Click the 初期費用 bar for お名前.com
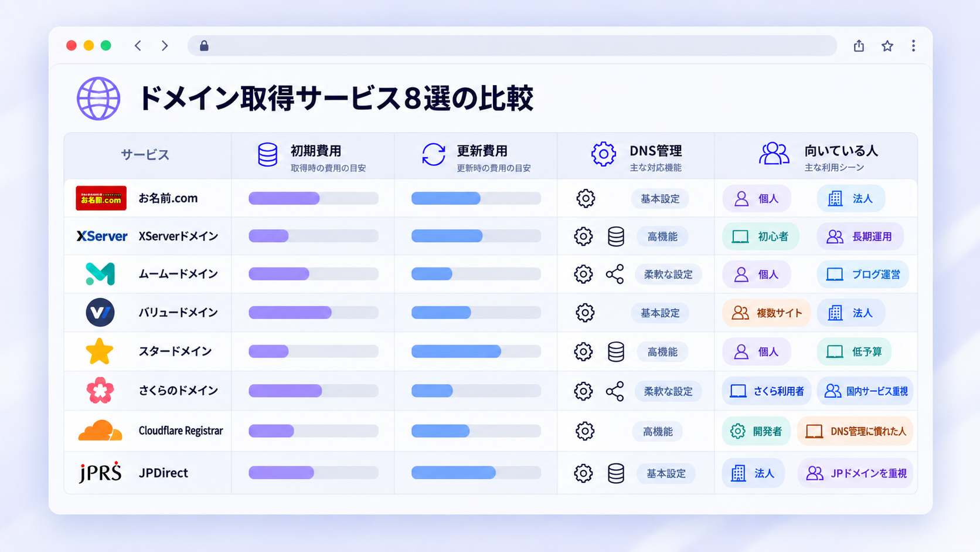Viewport: 980px width, 552px height. 314,198
